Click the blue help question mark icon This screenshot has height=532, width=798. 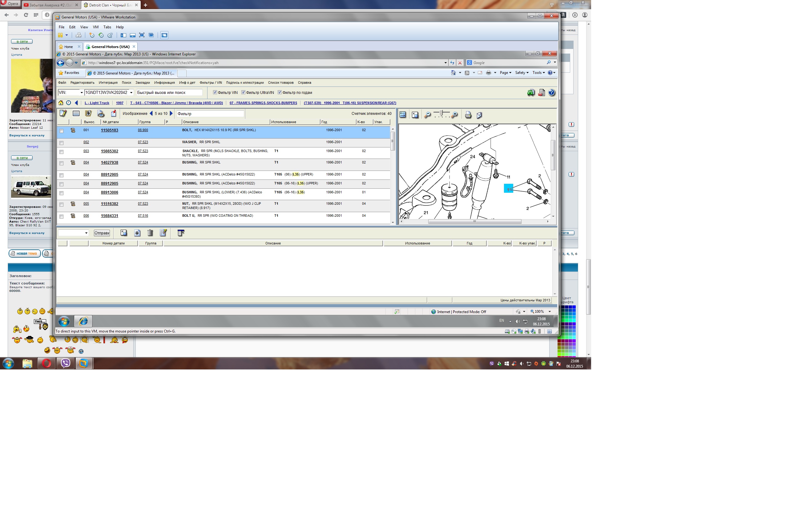(x=551, y=92)
